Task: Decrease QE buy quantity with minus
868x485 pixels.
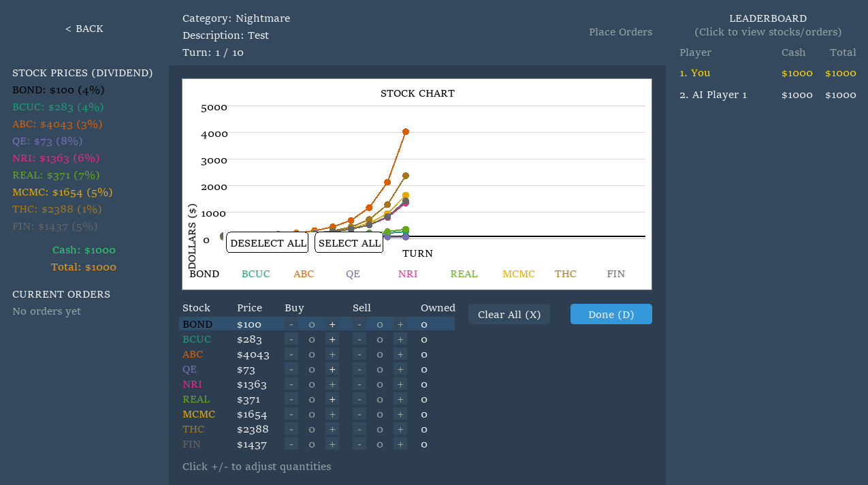Action: [x=291, y=369]
